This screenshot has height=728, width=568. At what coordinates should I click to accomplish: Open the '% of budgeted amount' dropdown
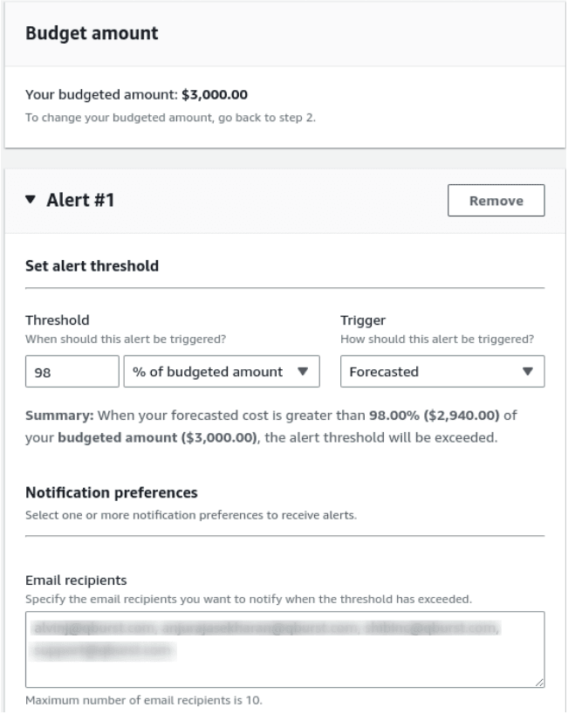(x=222, y=371)
